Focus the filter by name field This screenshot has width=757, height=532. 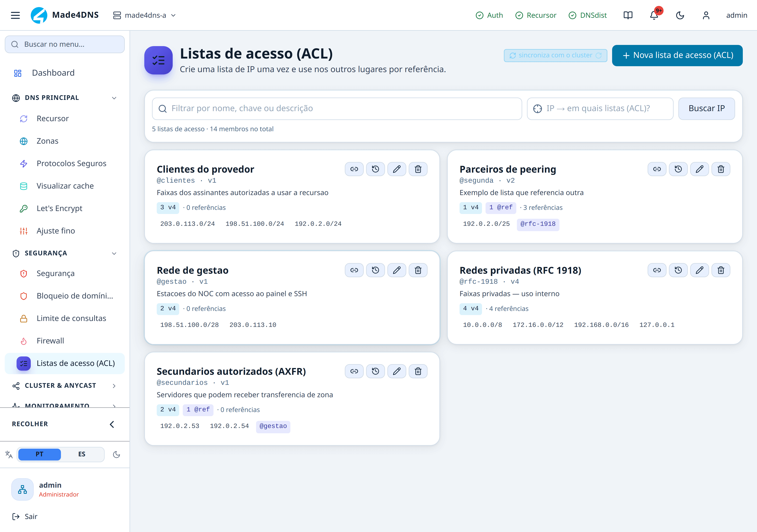[x=337, y=108]
